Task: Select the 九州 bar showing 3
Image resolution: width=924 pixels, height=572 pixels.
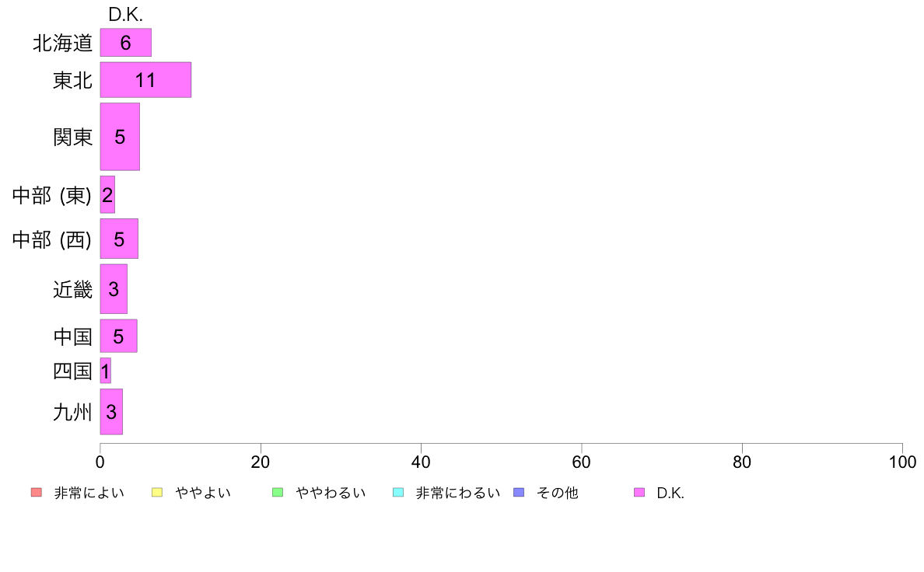Action: 111,412
